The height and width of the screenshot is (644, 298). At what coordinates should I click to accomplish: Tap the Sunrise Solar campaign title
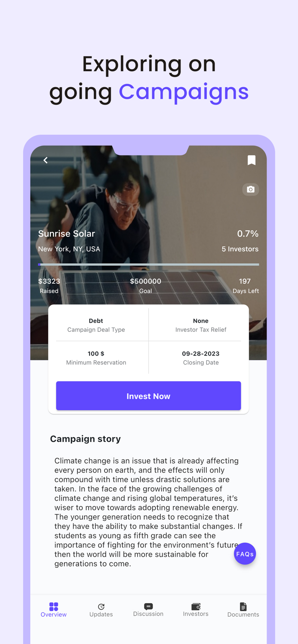(x=67, y=234)
